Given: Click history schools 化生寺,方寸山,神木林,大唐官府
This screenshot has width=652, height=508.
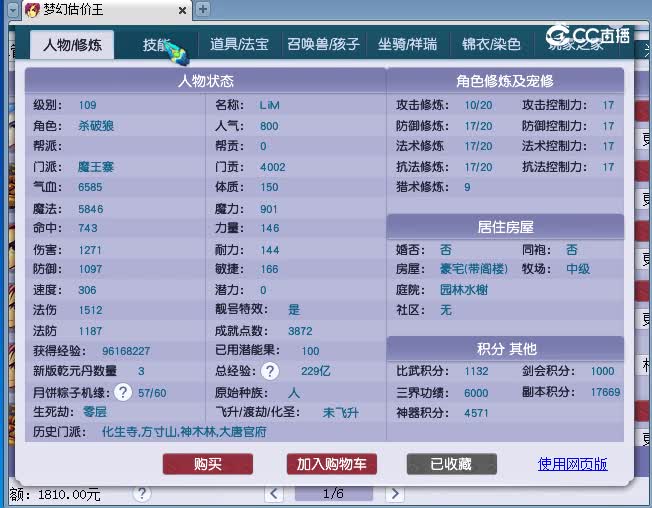Looking at the screenshot, I should (184, 432).
